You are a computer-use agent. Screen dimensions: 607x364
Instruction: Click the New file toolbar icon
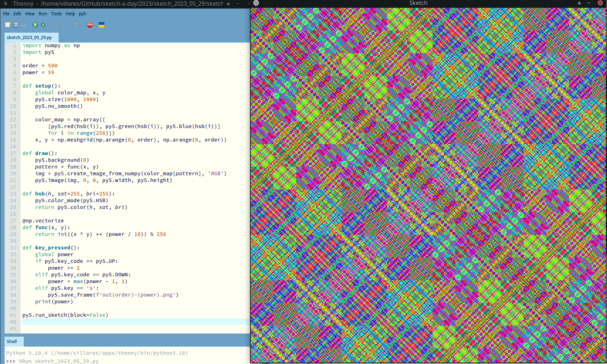[7, 25]
